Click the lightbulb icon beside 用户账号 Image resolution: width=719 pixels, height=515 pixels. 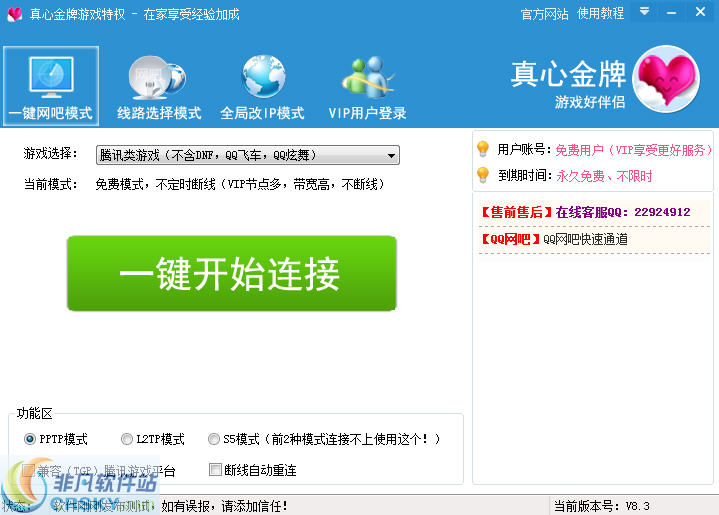pos(483,149)
